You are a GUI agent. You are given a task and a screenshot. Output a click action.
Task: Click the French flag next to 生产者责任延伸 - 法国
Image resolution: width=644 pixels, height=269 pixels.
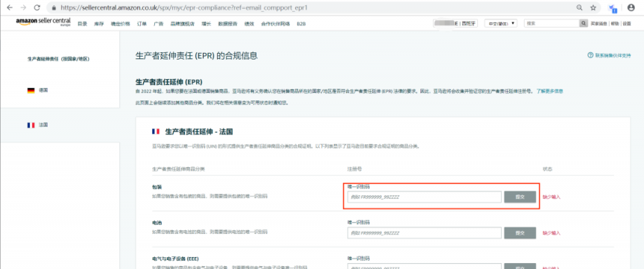156,131
